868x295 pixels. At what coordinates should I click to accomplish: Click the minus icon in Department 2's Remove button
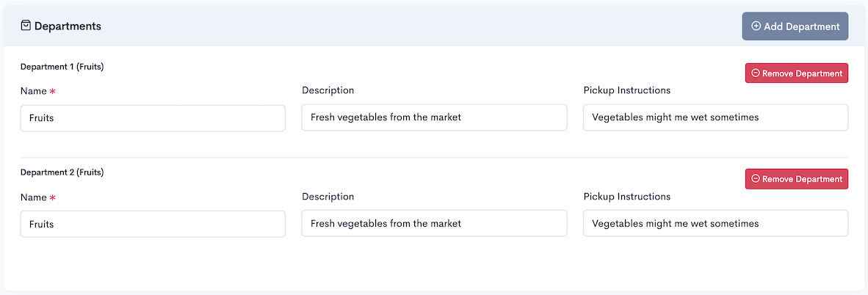click(756, 179)
